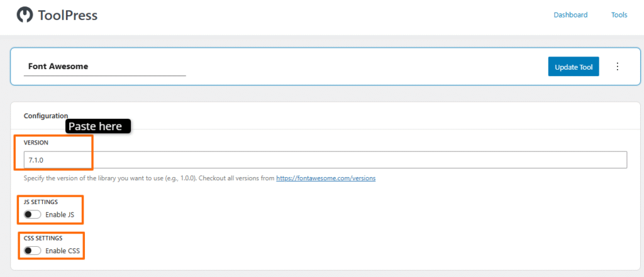Open the three-dot options menu
The image size is (644, 277).
617,67
